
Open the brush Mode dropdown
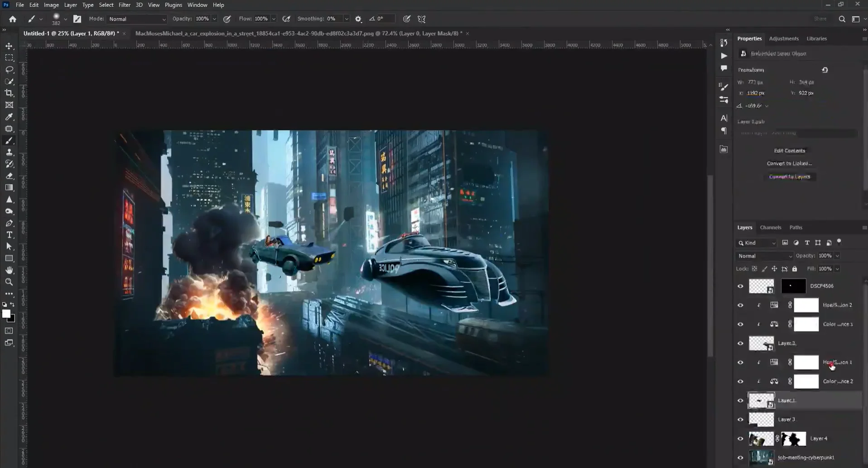[x=137, y=19]
